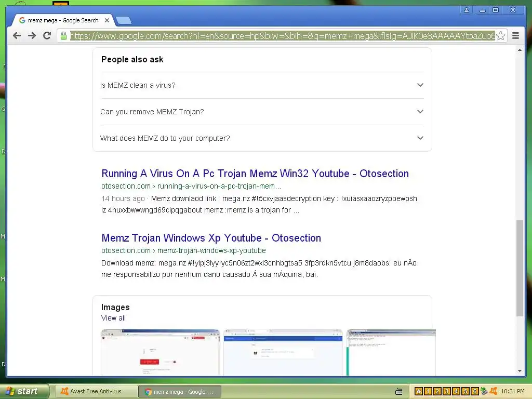Open the Windows start menu

(24, 391)
